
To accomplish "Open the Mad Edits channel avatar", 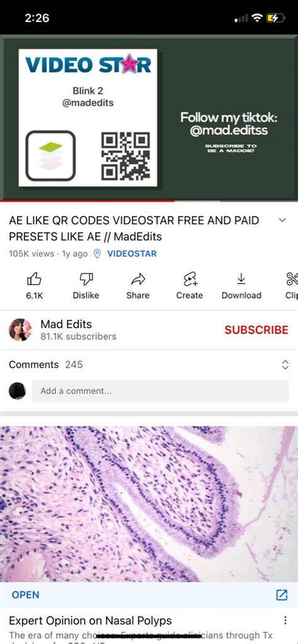I will pos(20,330).
